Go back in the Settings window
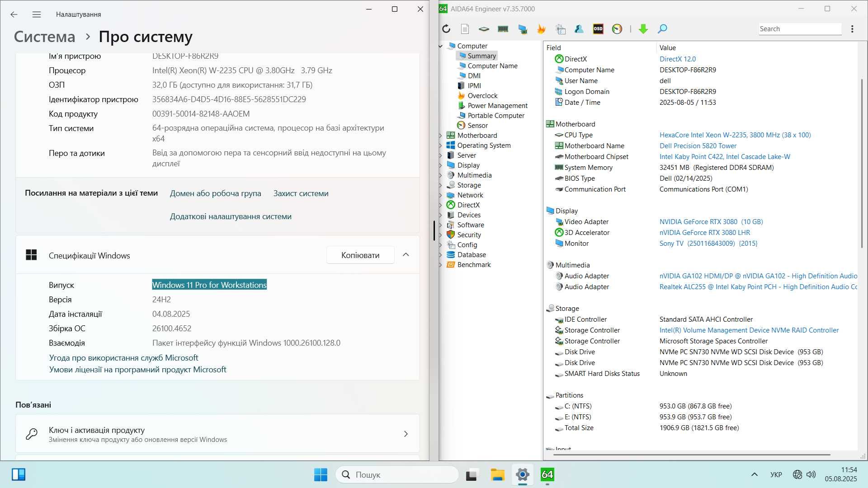This screenshot has height=488, width=868. (x=14, y=14)
